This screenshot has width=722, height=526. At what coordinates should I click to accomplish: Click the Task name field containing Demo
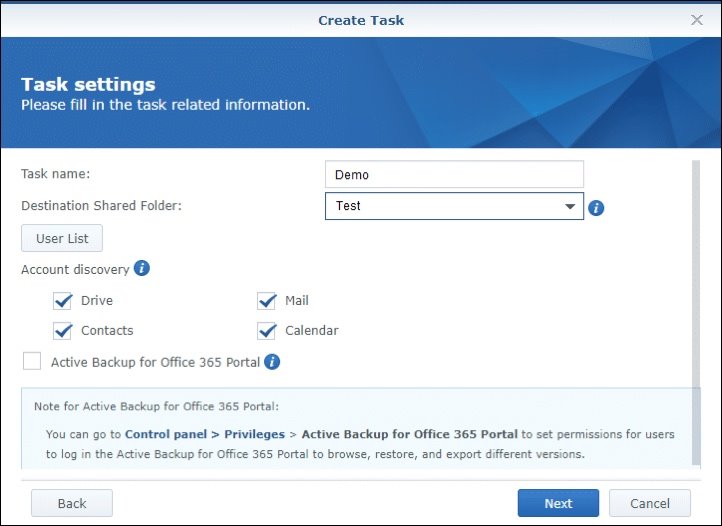pyautogui.click(x=454, y=175)
